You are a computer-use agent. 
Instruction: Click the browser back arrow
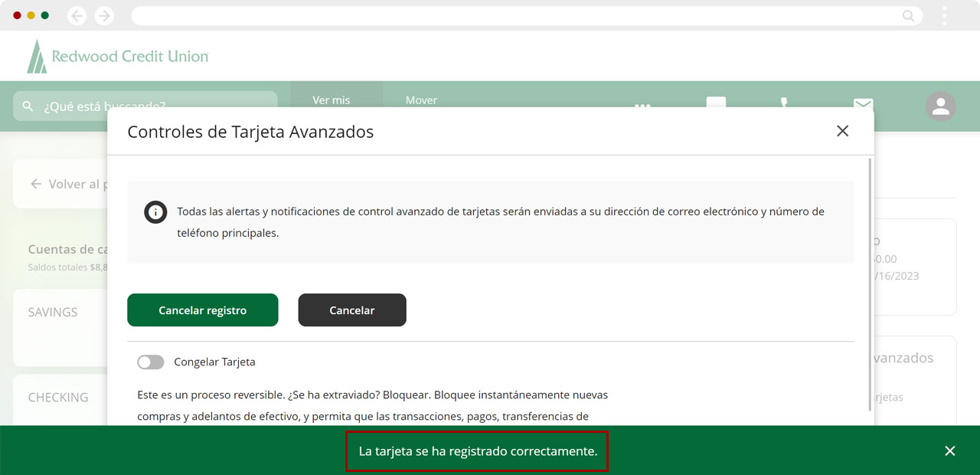(77, 16)
